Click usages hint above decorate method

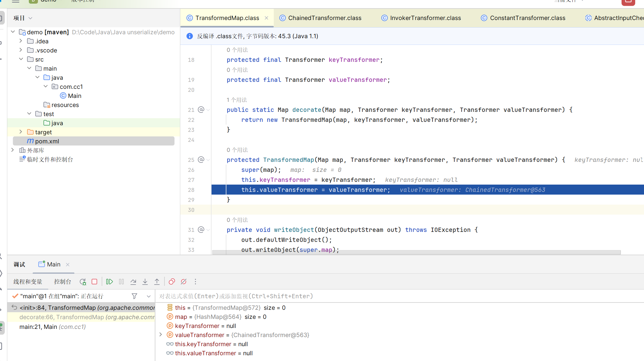coord(237,100)
